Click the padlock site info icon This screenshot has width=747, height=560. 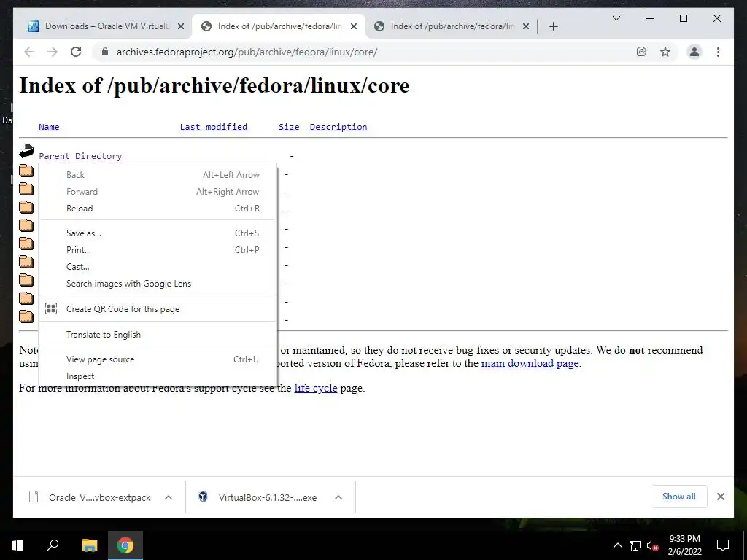pos(105,52)
